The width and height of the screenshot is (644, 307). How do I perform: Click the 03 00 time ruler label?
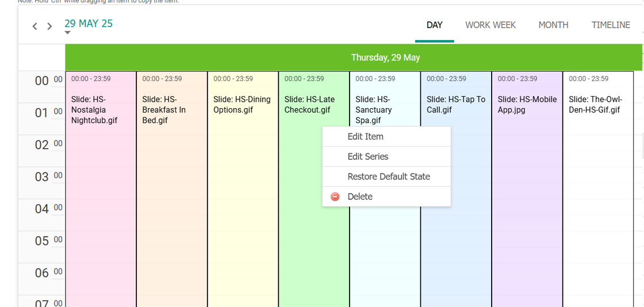[x=49, y=177]
